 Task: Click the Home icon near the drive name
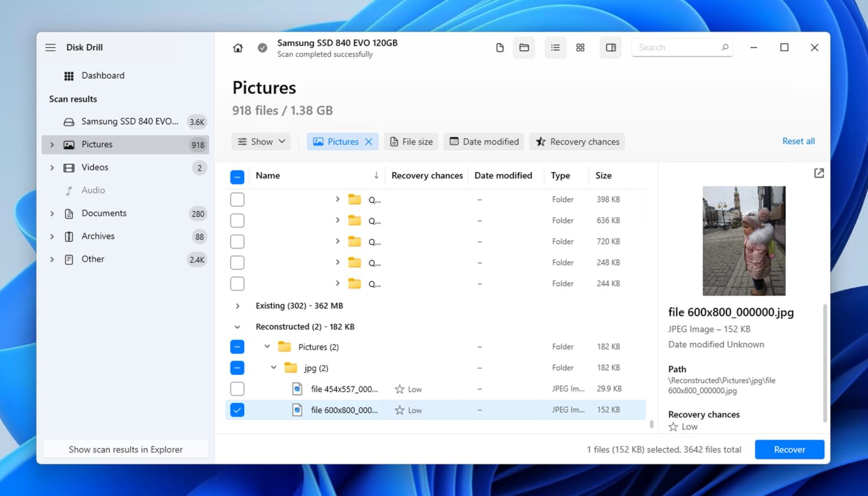pos(238,47)
